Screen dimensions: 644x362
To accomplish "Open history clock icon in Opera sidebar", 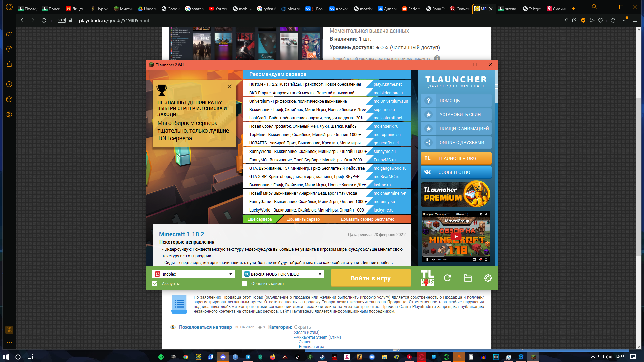I will [9, 84].
